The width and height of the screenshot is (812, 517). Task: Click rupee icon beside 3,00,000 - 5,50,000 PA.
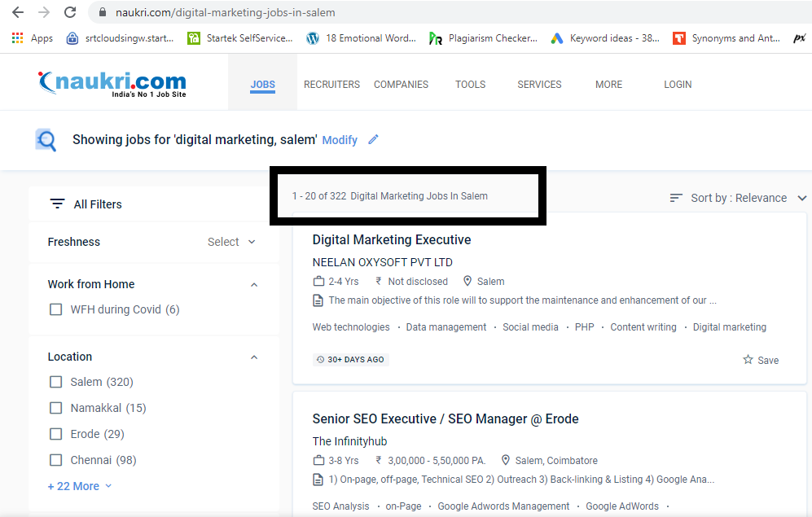379,460
